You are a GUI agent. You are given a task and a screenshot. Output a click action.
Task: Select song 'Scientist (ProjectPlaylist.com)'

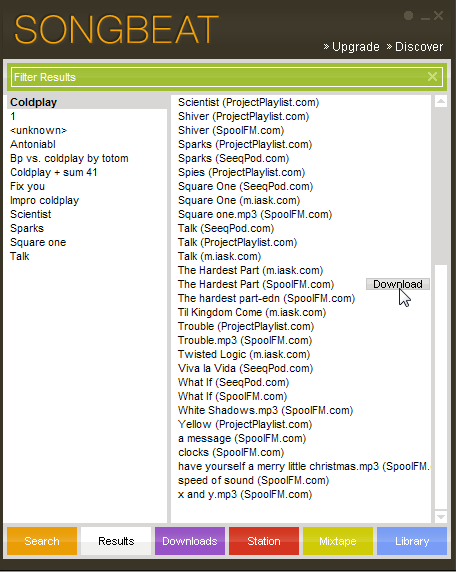pos(248,102)
